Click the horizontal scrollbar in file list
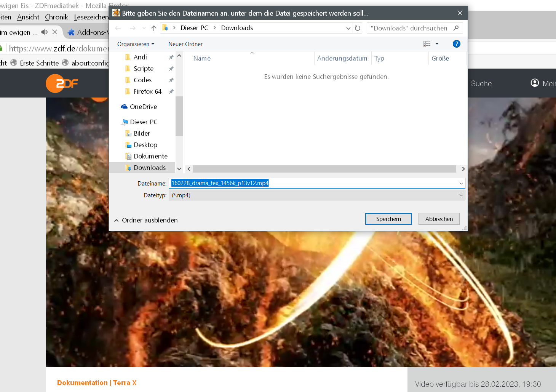Image resolution: width=556 pixels, height=392 pixels. 324,169
